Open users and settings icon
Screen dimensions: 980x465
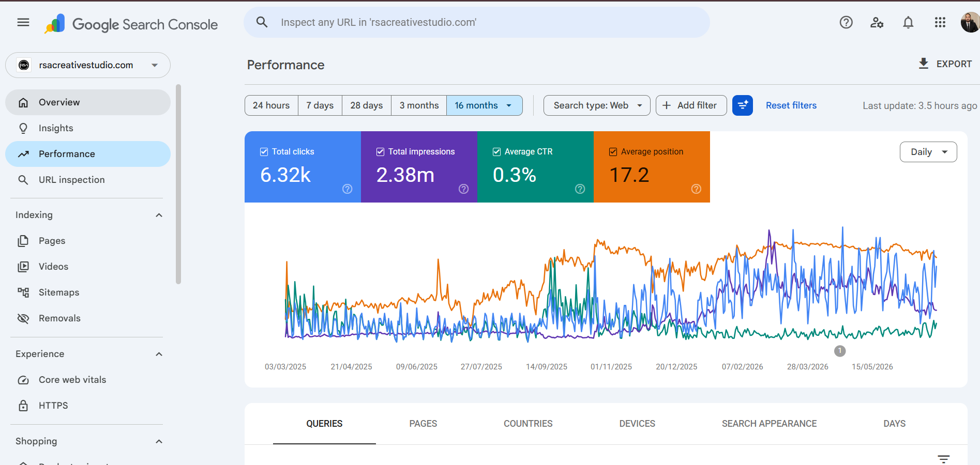pyautogui.click(x=877, y=22)
